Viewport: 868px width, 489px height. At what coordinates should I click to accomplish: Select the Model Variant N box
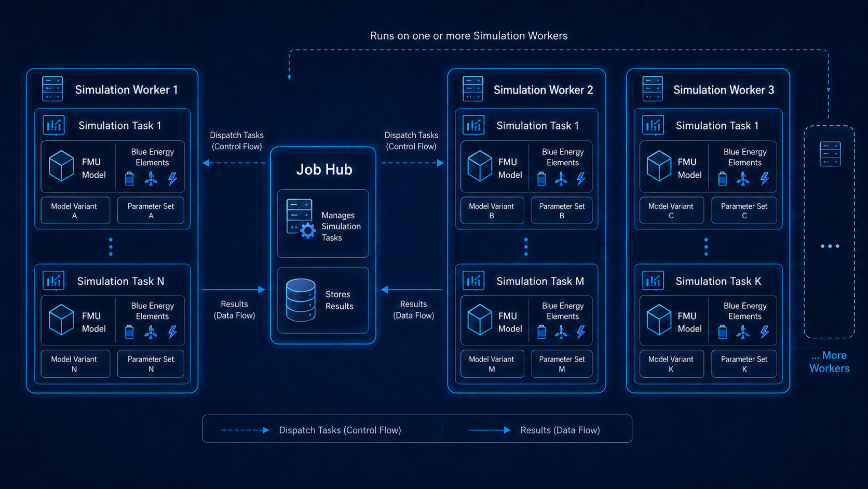point(75,364)
